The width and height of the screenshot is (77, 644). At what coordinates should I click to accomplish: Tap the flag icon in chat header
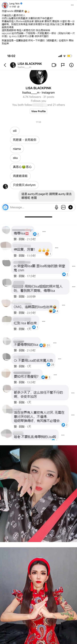(x=63, y=65)
